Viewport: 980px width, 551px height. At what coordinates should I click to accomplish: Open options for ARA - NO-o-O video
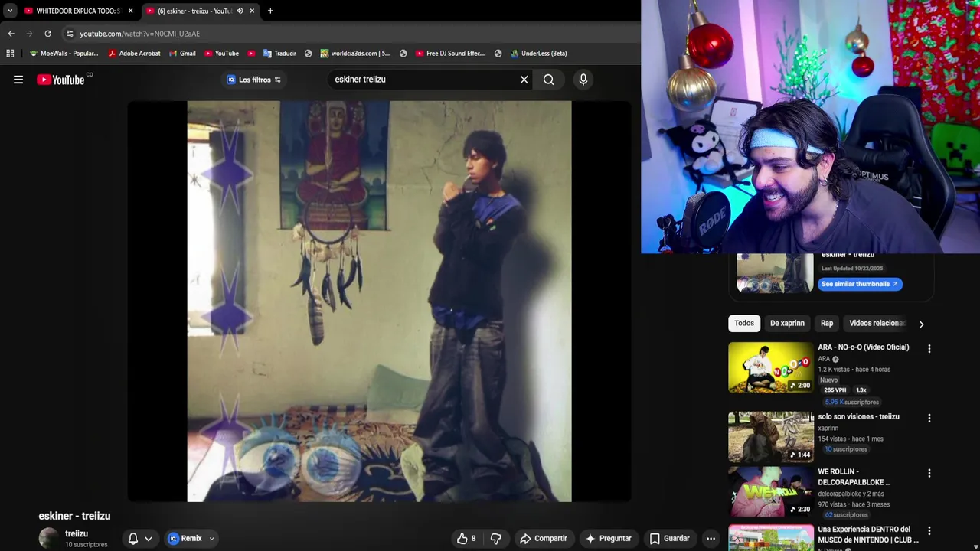point(929,349)
